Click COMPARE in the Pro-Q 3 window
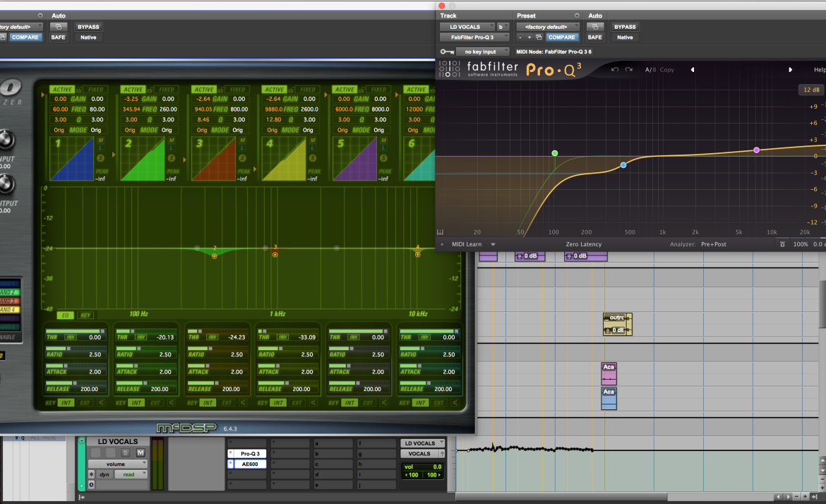 point(561,37)
